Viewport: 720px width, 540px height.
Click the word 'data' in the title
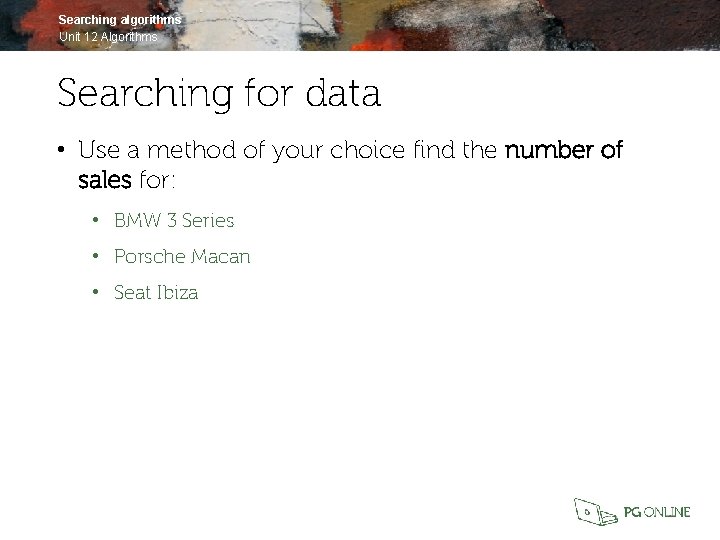[343, 94]
